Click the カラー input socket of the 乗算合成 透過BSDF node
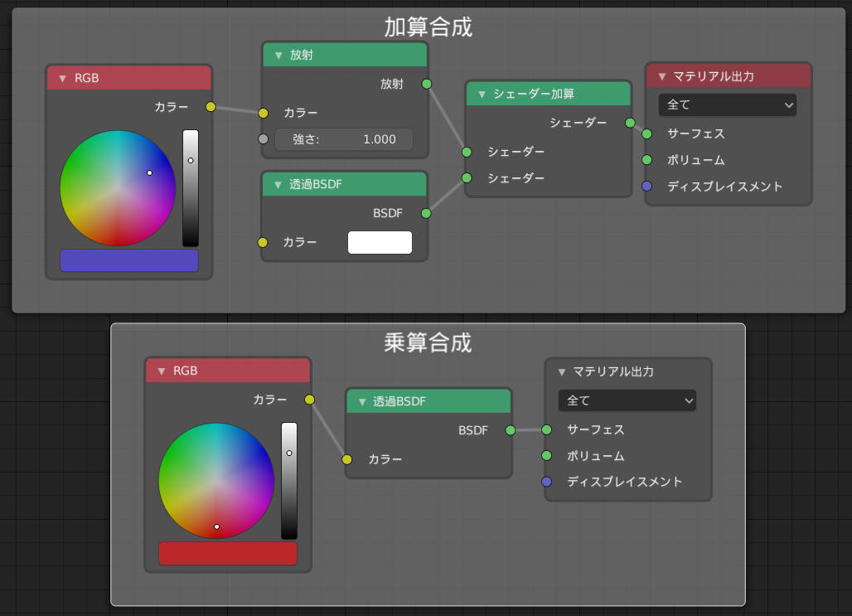The height and width of the screenshot is (616, 852). pos(346,459)
